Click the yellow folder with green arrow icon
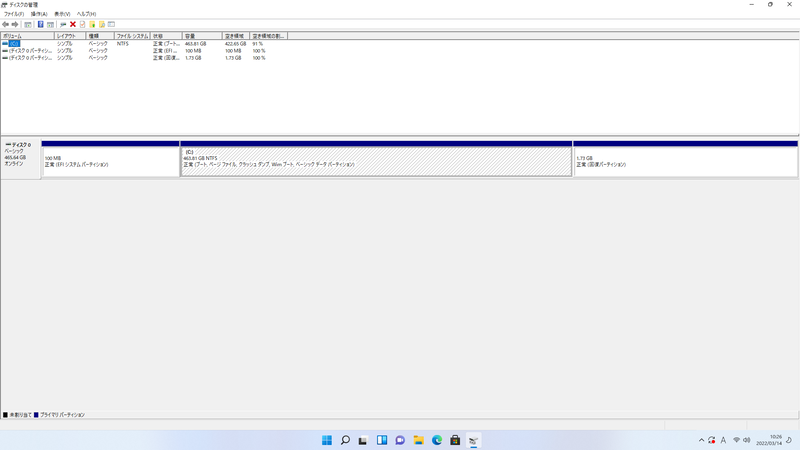 coord(92,24)
